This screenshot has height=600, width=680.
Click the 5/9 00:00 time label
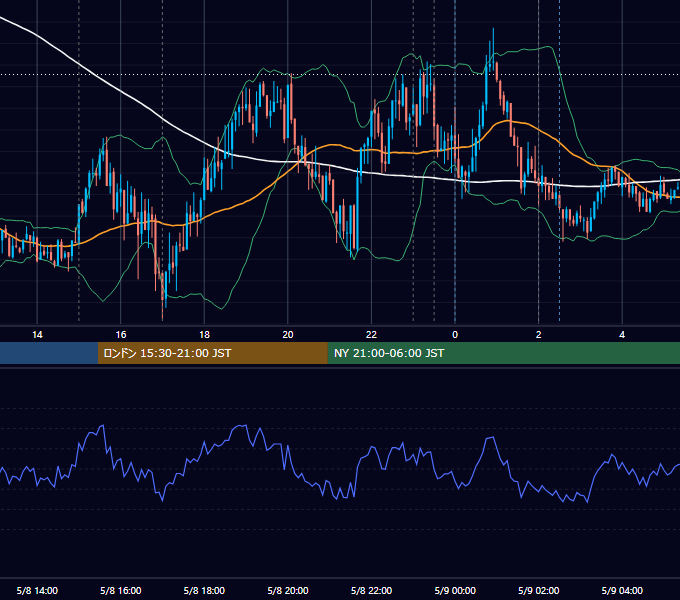tap(455, 590)
